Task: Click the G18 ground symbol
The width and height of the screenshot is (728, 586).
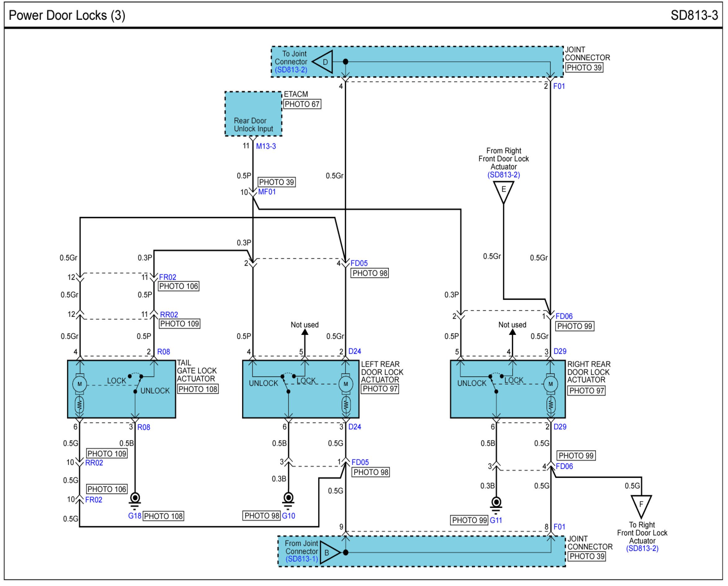Action: tap(135, 500)
